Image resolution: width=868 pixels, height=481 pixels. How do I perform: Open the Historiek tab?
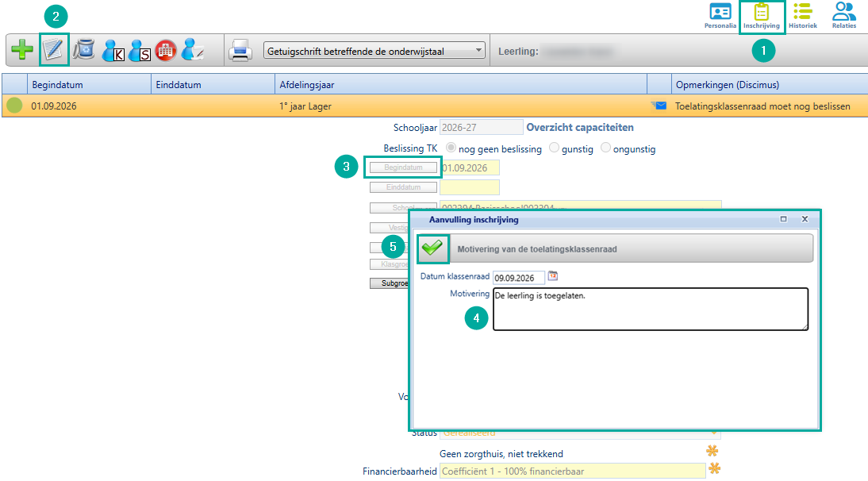803,16
